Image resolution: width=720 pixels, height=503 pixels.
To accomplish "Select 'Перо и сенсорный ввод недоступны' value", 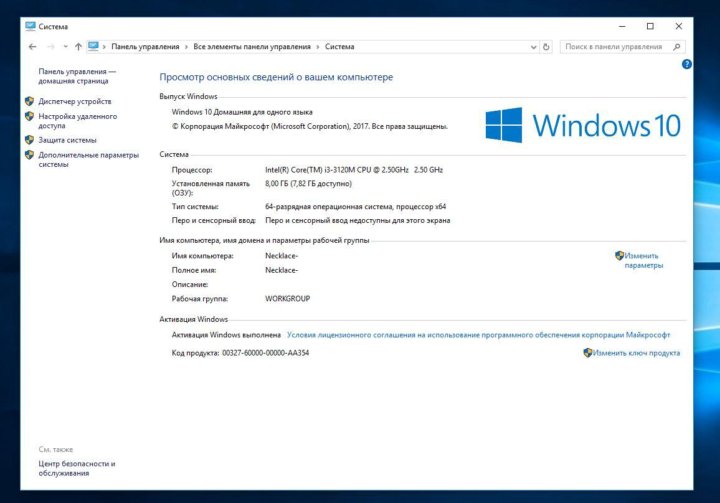I will point(358,220).
